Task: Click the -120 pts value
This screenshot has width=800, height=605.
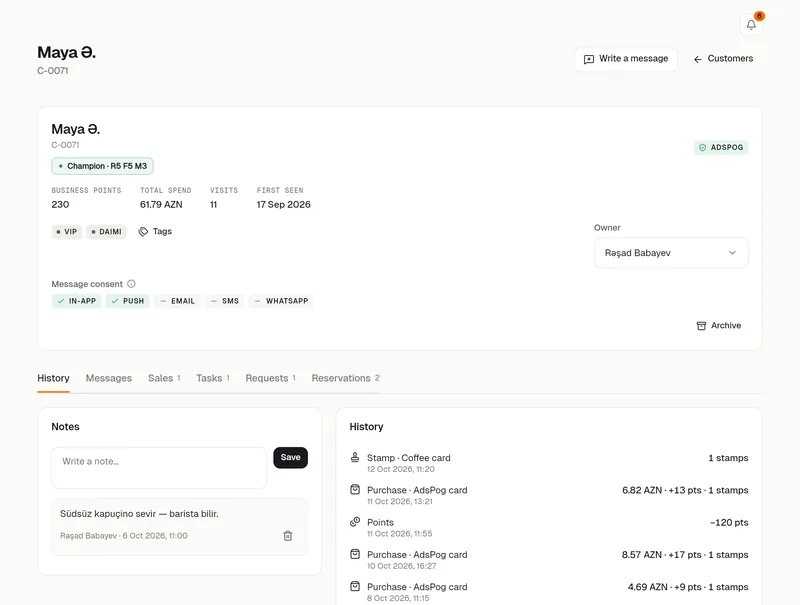Action: click(729, 522)
